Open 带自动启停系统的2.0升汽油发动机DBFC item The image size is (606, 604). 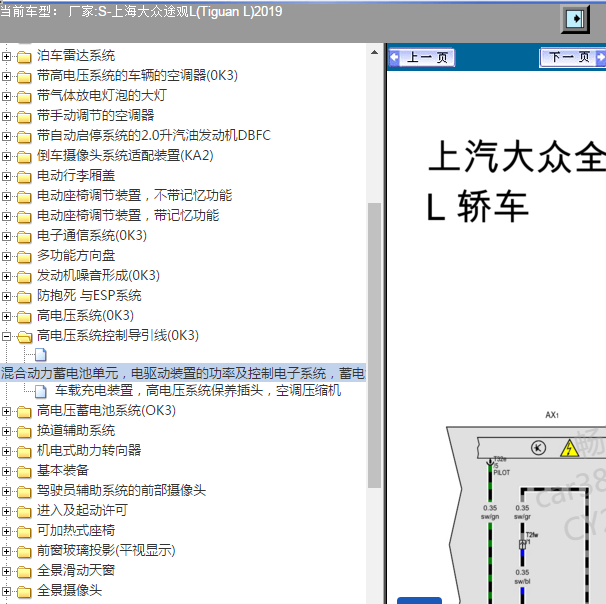[x=154, y=135]
